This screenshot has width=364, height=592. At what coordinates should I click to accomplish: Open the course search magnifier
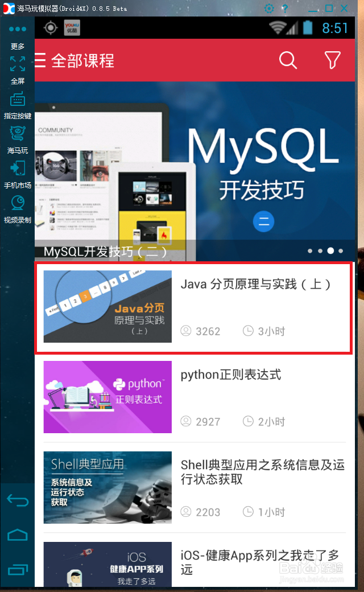point(288,60)
